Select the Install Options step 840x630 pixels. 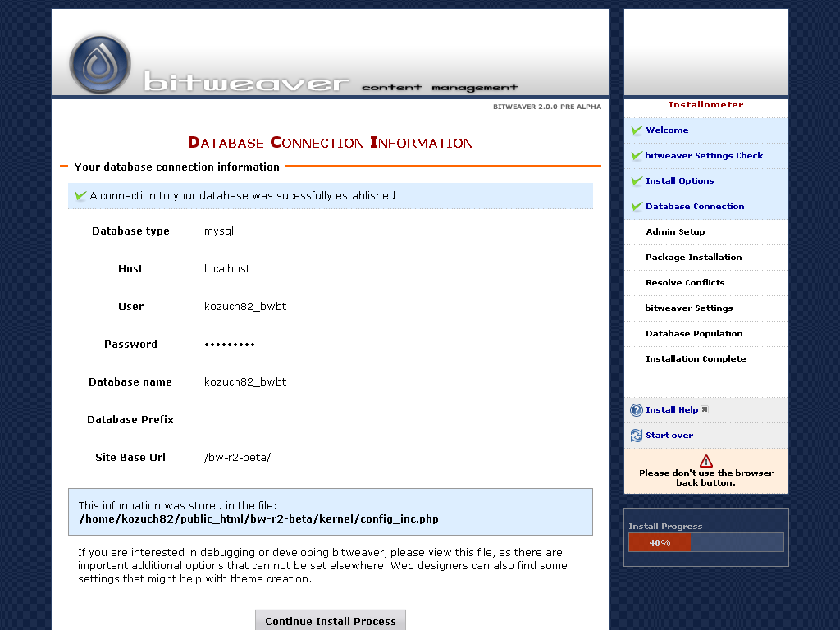[x=680, y=181]
